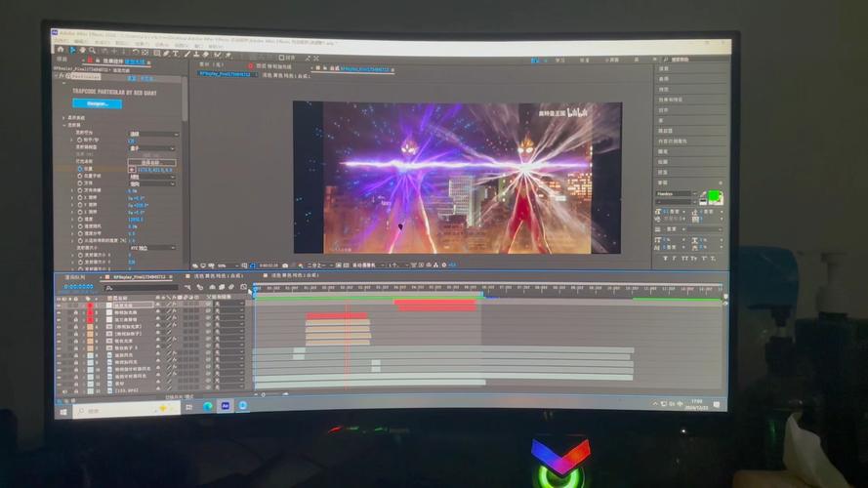Select the RPReplay_Final timeline tab
This screenshot has height=488, width=868.
[139, 276]
